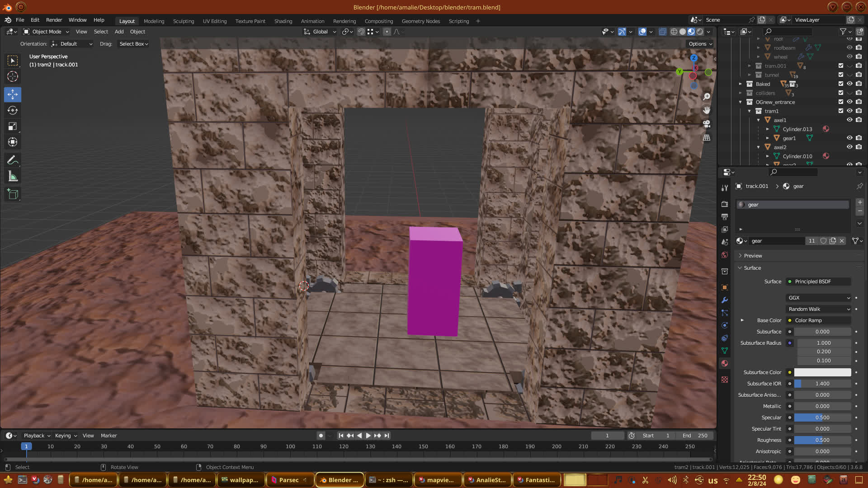The height and width of the screenshot is (488, 868).
Task: Open the Render menu
Action: click(x=54, y=20)
